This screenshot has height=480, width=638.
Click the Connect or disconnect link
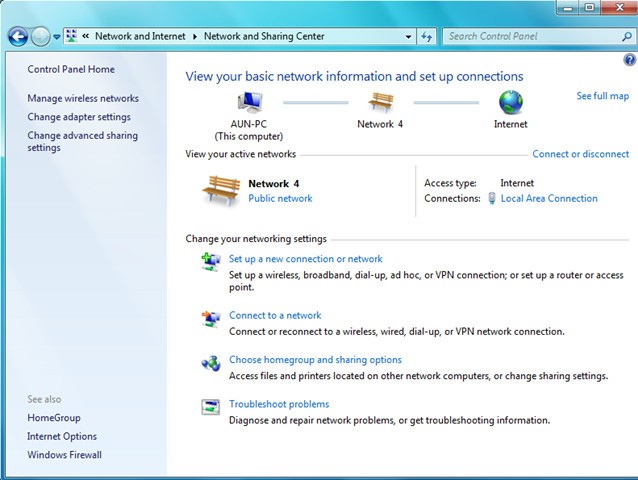point(581,154)
